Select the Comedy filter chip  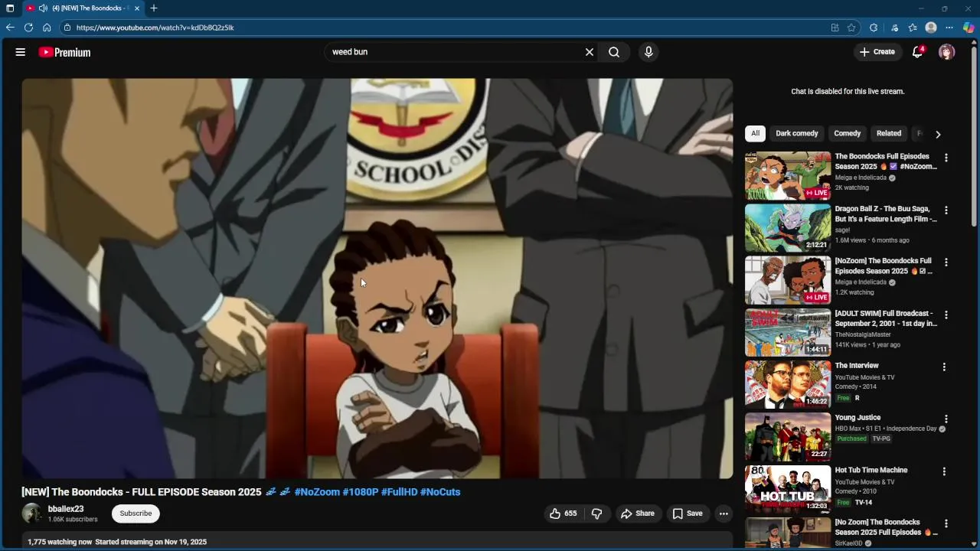848,133
